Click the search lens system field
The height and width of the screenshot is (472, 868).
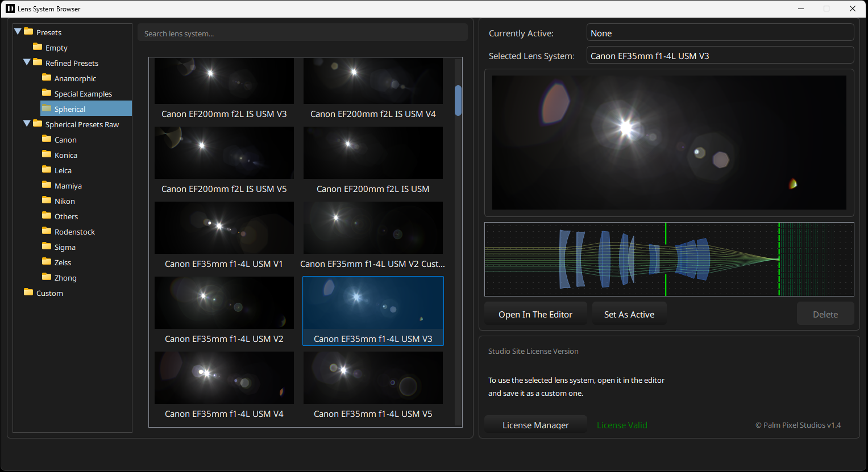pos(302,33)
